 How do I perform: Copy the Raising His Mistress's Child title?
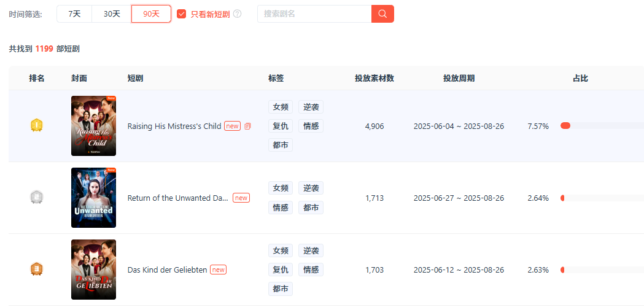click(x=248, y=126)
